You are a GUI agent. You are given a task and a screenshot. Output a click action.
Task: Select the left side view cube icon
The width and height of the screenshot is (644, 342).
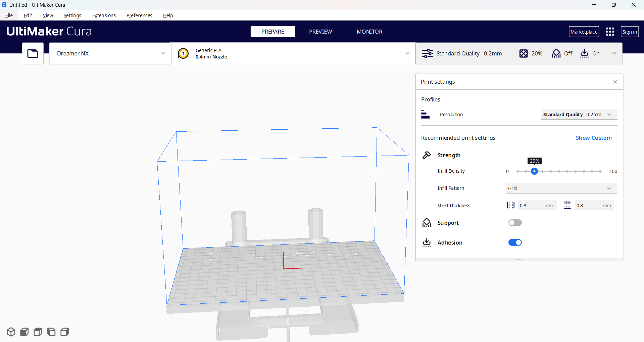51,332
